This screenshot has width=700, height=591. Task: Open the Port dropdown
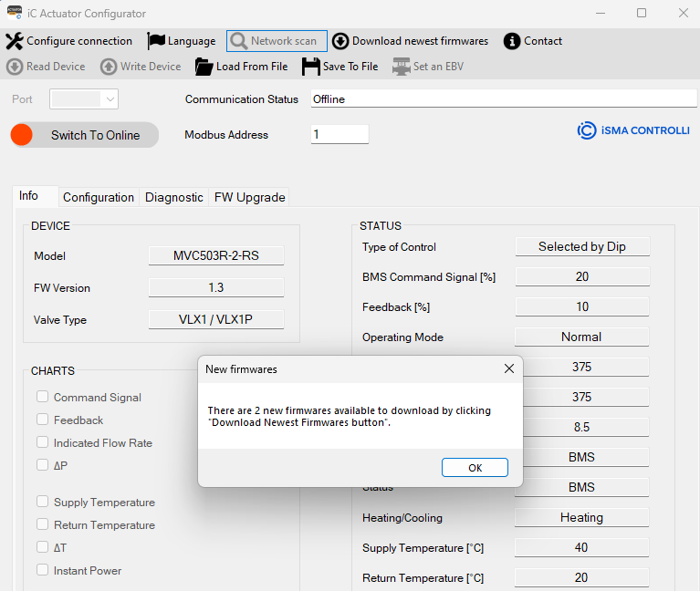click(84, 98)
